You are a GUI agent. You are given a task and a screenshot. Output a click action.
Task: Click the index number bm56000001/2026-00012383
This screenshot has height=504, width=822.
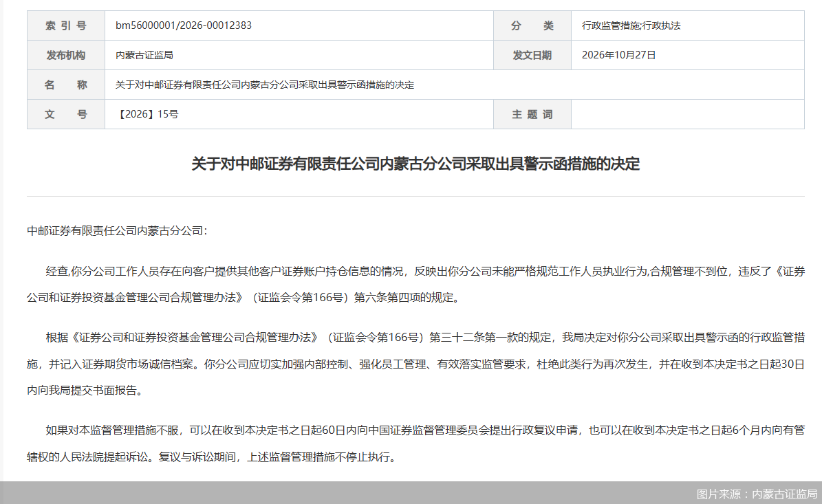(x=184, y=25)
